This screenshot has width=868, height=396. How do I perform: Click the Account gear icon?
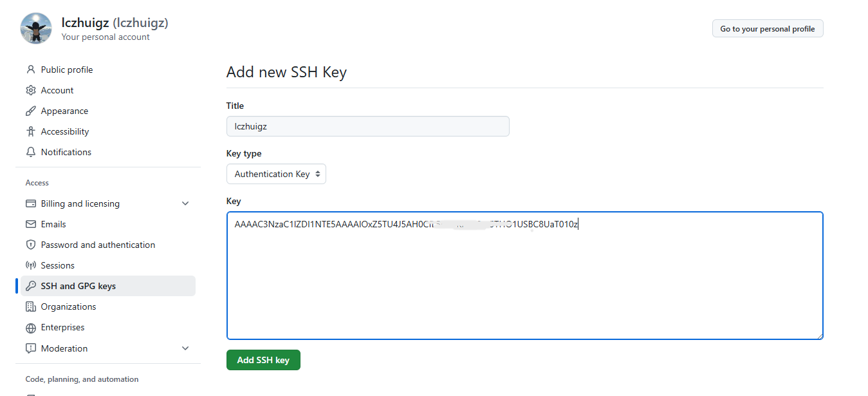31,90
